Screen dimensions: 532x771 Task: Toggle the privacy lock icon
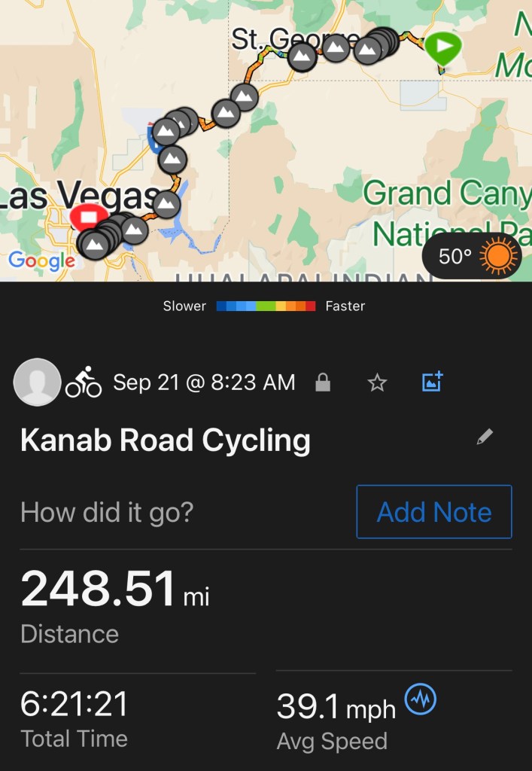pyautogui.click(x=323, y=383)
